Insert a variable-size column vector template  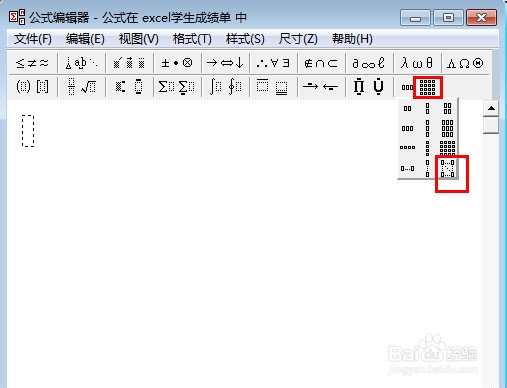[427, 168]
